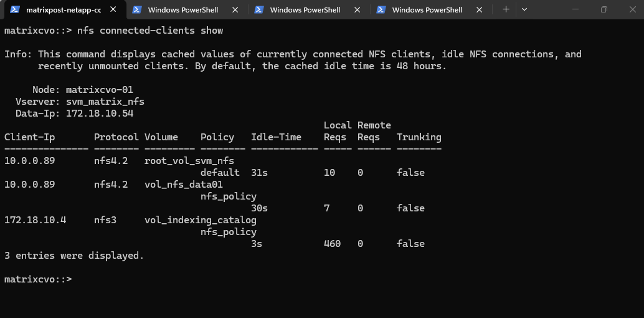
Task: Expand the new tab profile dropdown chevron
Action: [x=524, y=9]
